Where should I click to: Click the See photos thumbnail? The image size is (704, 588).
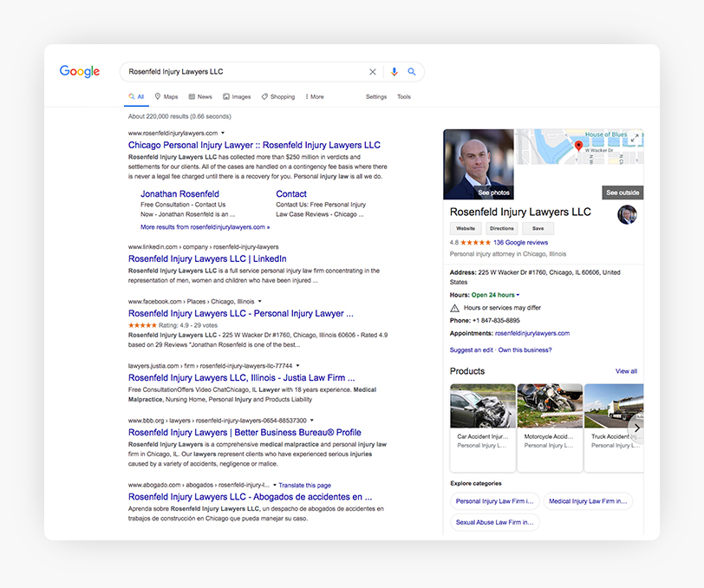[x=479, y=165]
